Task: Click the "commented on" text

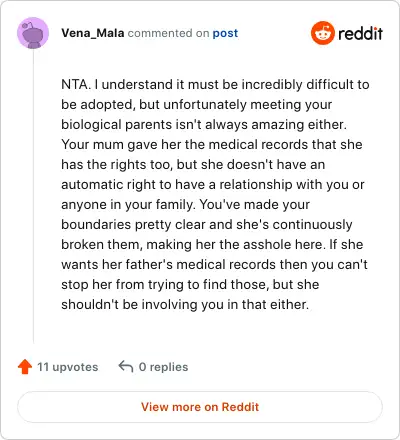Action: pos(168,33)
